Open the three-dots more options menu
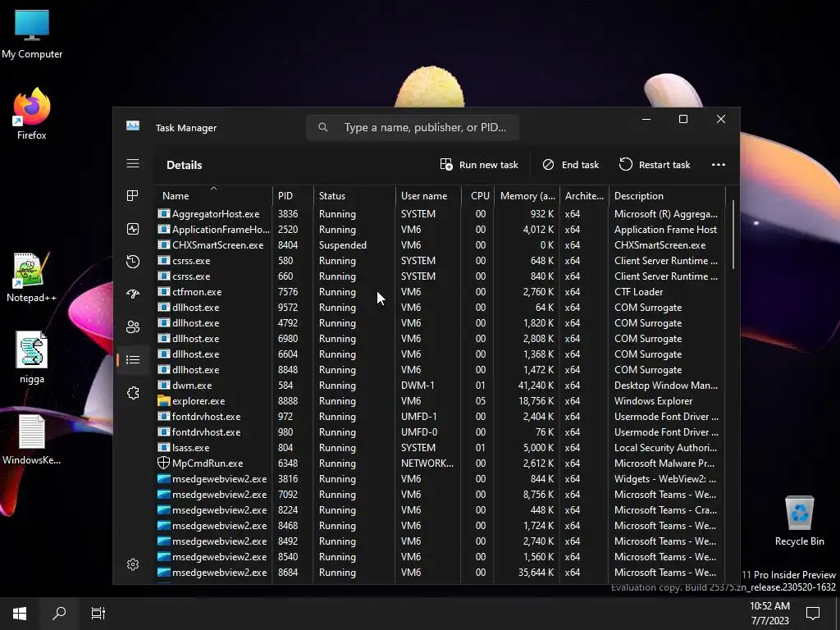 (x=719, y=165)
